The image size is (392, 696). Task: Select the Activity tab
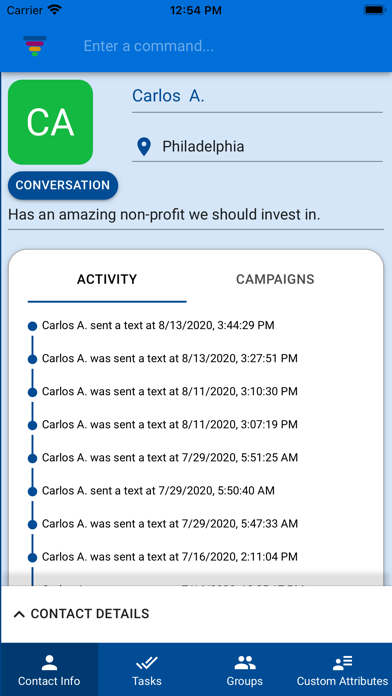[107, 280]
